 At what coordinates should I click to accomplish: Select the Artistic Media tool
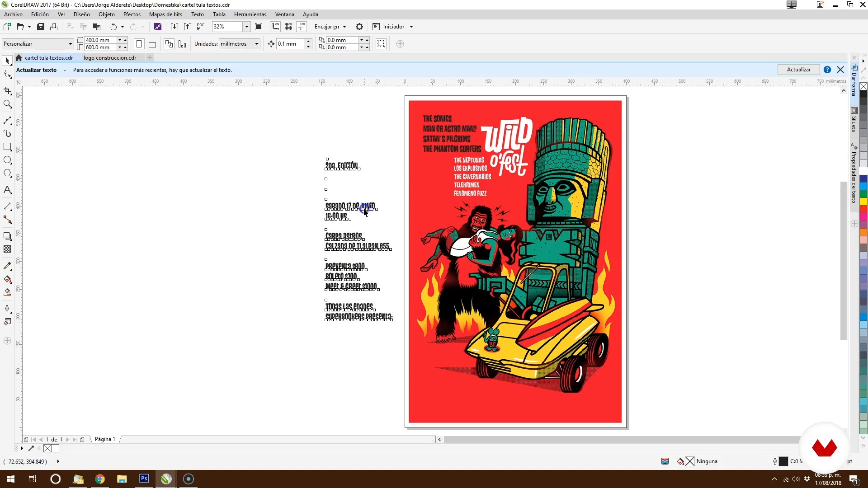click(x=7, y=133)
